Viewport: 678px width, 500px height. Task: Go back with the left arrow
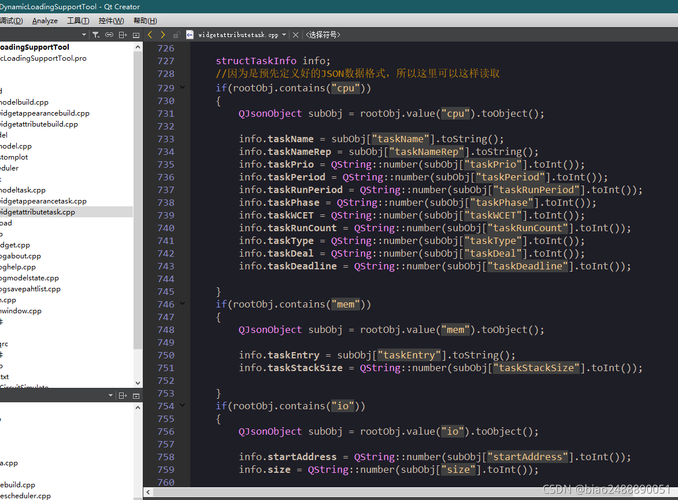pos(150,35)
